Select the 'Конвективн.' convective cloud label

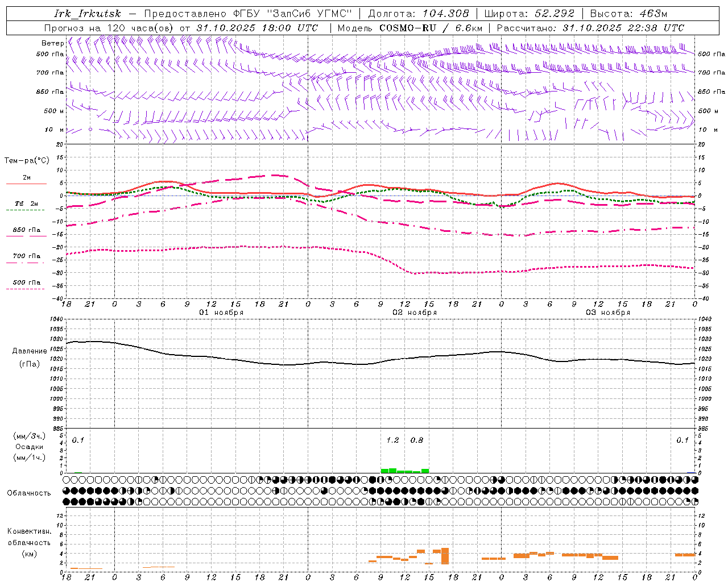[29, 531]
